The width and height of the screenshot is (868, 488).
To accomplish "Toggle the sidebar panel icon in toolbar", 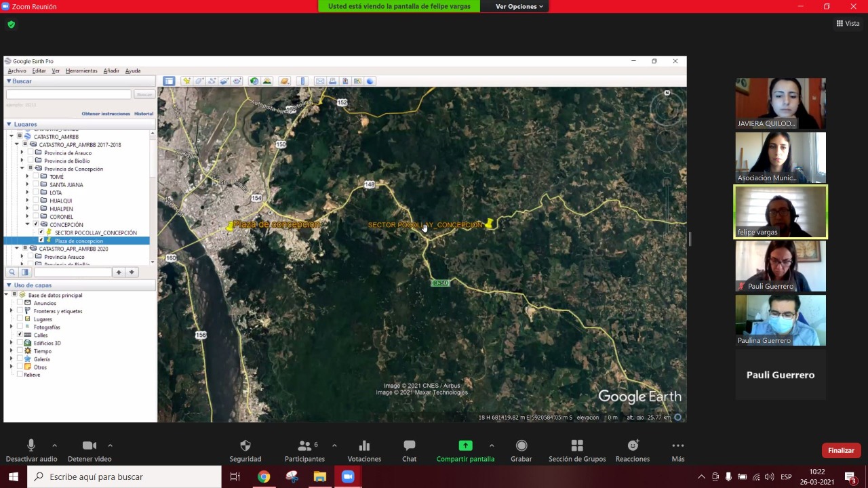I will 169,81.
